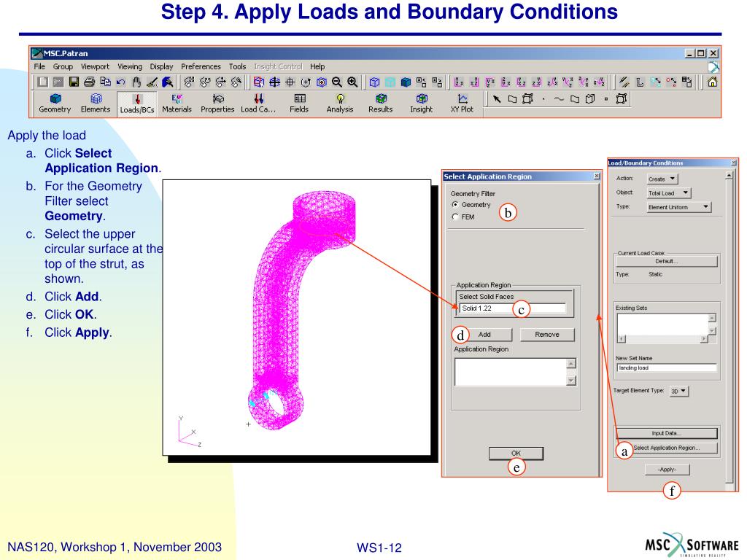
Task: Click OK in Select Application Region
Action: point(516,454)
